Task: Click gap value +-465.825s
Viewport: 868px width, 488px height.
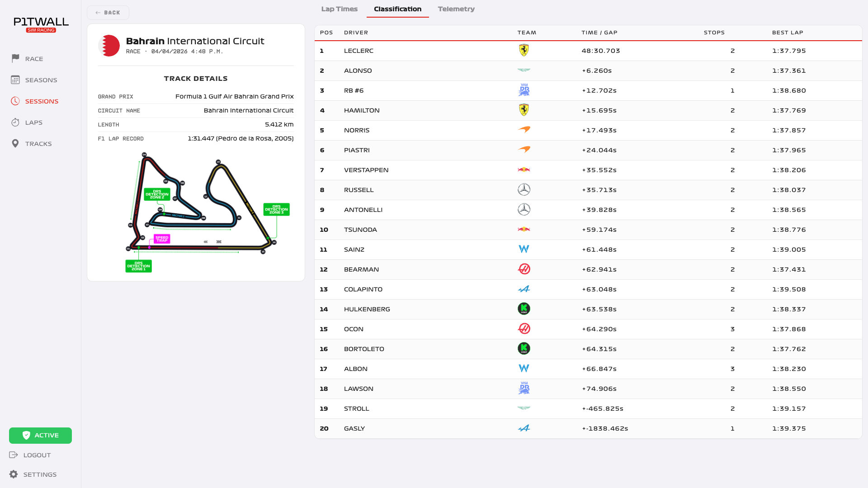Action: click(603, 408)
